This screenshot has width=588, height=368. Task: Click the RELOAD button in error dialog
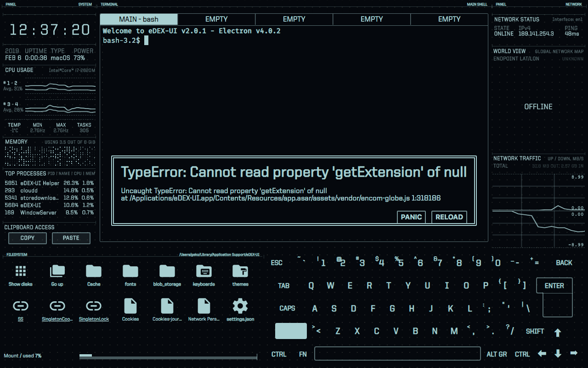pyautogui.click(x=449, y=217)
